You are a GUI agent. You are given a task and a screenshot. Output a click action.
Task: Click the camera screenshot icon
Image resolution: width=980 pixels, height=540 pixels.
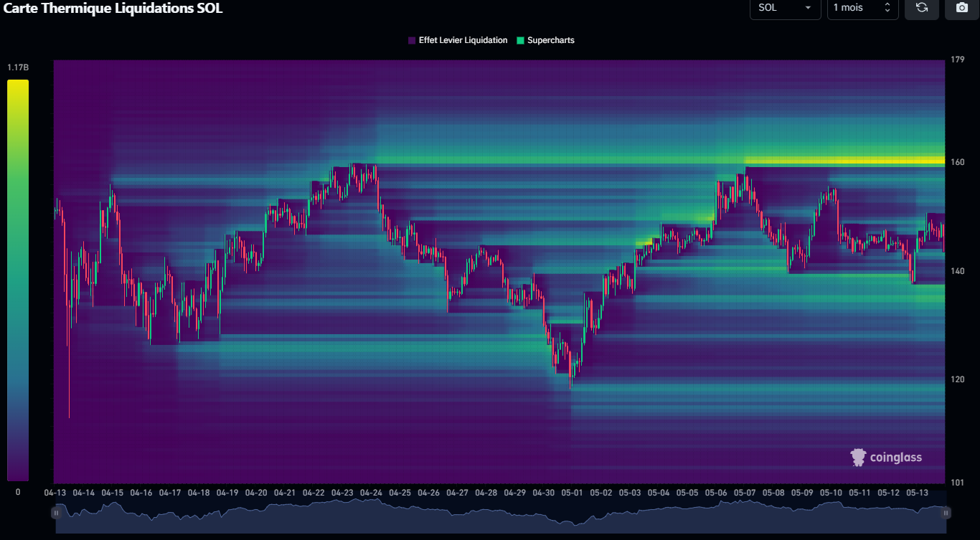[x=961, y=8]
